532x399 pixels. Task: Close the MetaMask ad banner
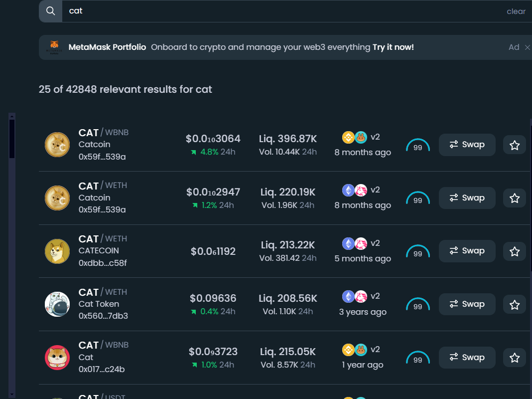tap(527, 47)
